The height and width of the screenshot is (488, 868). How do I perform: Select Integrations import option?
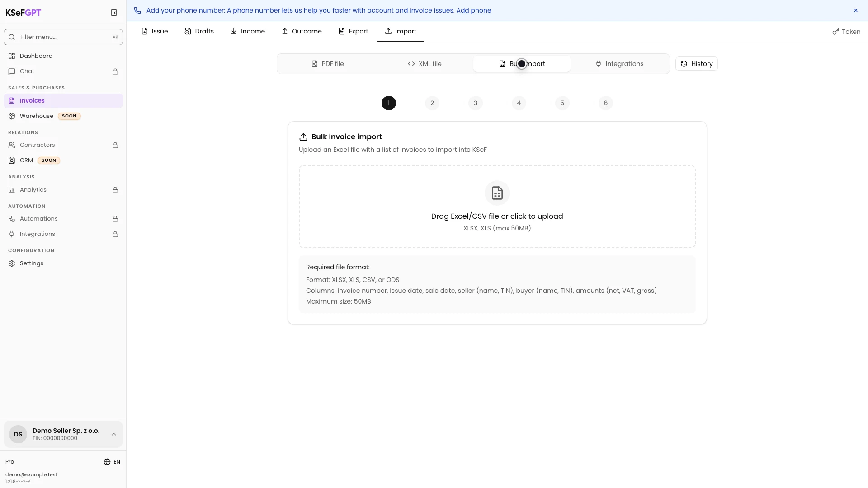coord(619,64)
